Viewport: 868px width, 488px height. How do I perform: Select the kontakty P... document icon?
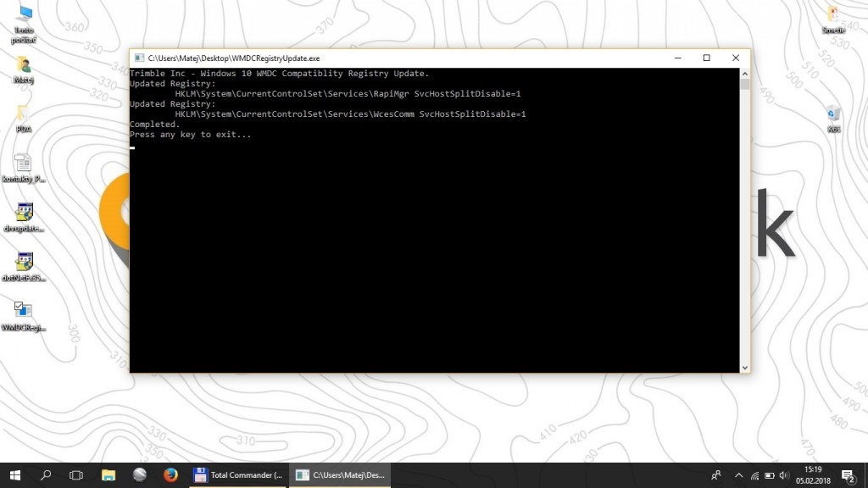click(x=24, y=168)
